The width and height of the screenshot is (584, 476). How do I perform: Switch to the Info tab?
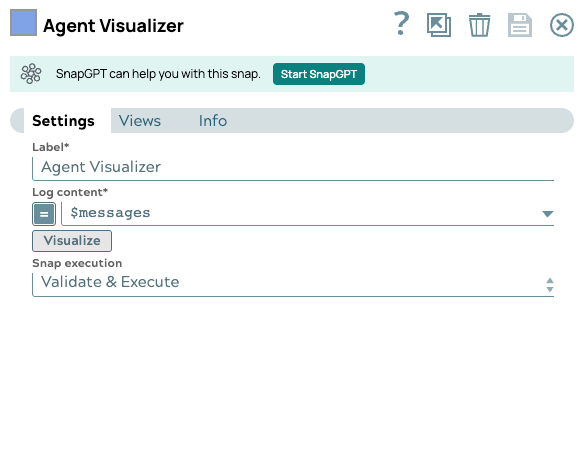tap(213, 121)
